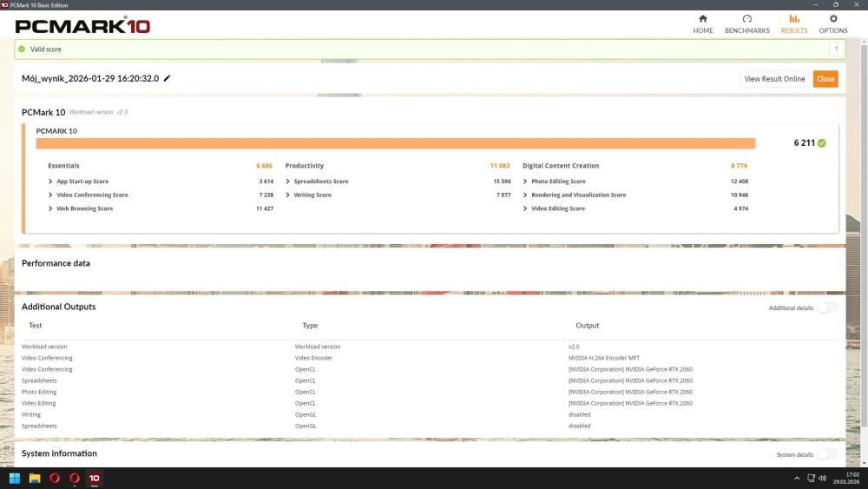Click the question mark help icon
Viewport: 868px width, 489px height.
click(x=836, y=50)
